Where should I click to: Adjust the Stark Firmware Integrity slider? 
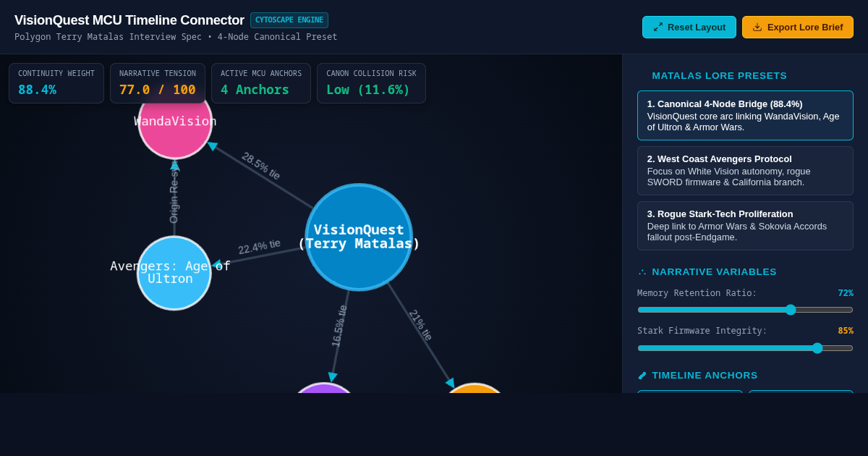click(745, 348)
